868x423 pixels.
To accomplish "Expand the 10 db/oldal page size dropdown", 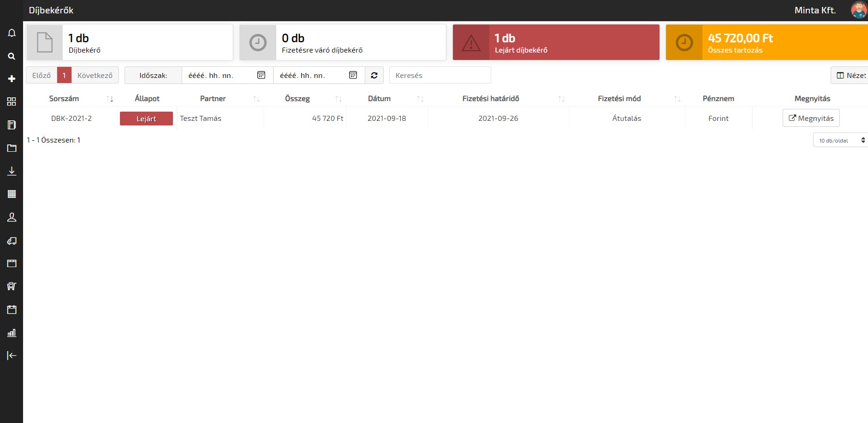I will pos(840,141).
